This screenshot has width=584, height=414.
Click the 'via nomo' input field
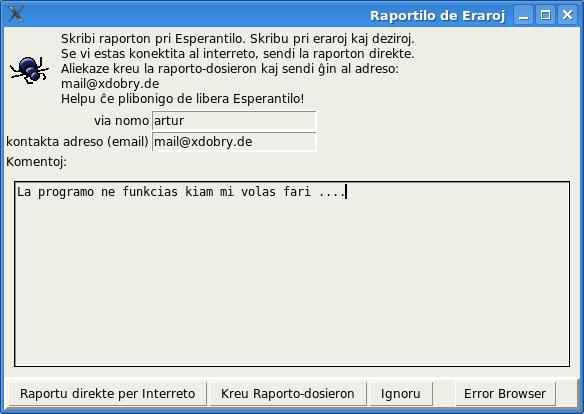[x=234, y=121]
